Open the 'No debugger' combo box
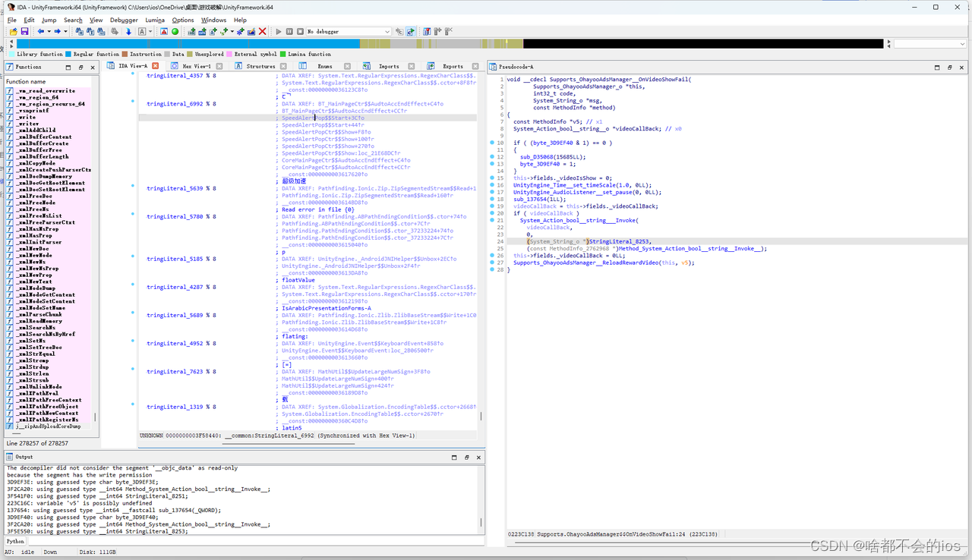972x560 pixels. click(349, 31)
